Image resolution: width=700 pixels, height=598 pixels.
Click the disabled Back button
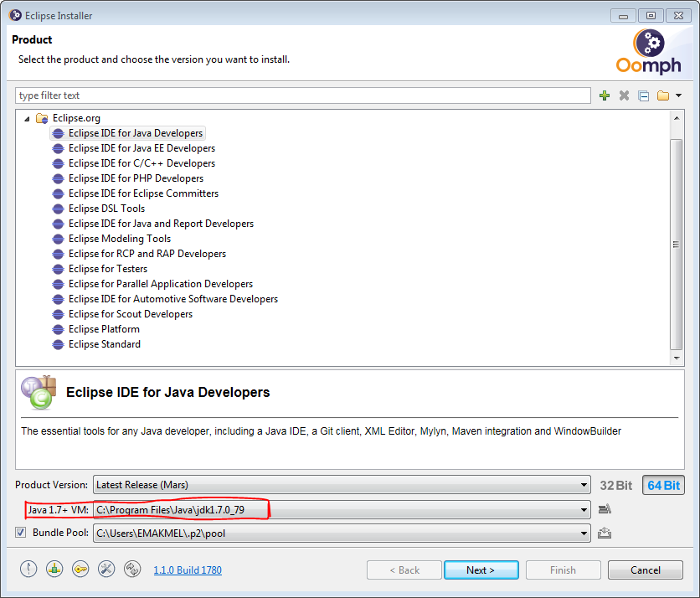(x=404, y=570)
